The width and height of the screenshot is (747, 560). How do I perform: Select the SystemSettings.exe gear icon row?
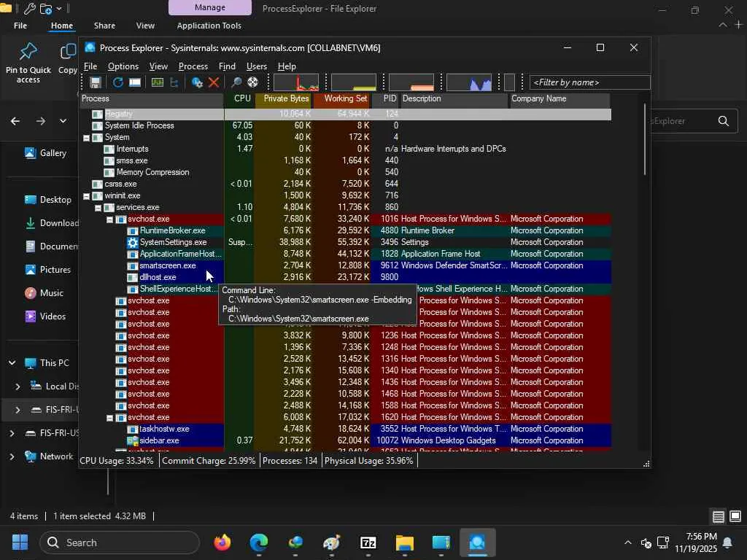click(345, 242)
